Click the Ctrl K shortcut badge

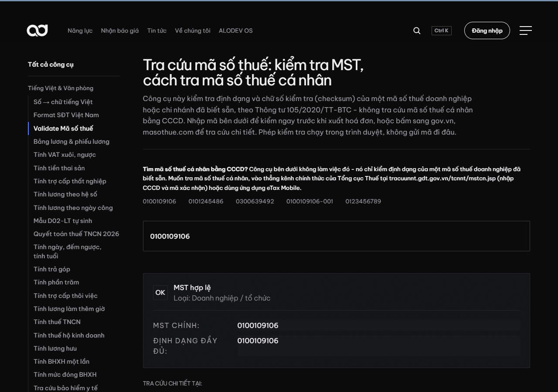click(442, 30)
